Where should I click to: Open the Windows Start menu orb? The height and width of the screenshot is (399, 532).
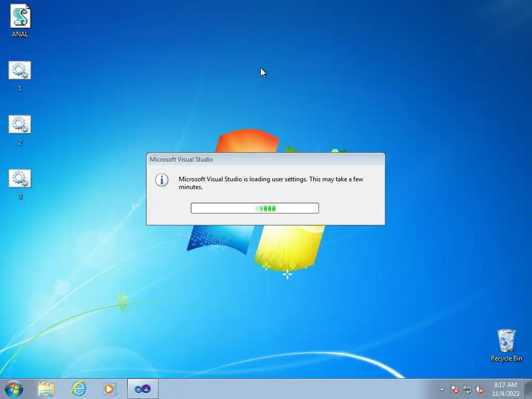click(x=14, y=389)
